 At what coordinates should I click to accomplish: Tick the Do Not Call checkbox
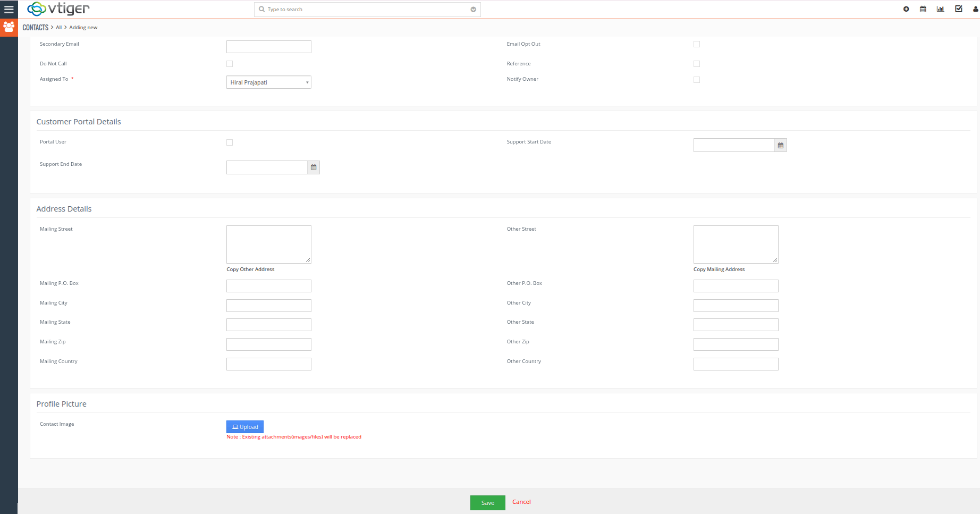coord(230,64)
